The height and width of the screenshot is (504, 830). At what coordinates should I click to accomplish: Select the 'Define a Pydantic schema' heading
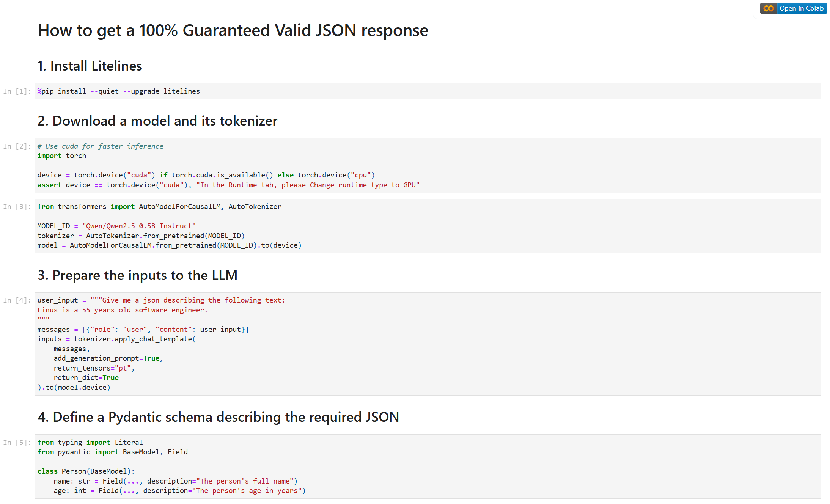tap(218, 417)
